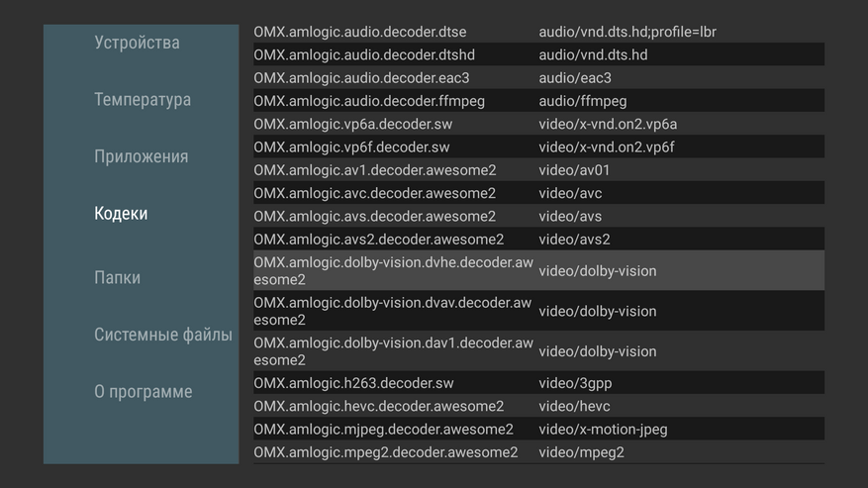Select Температура in the sidebar
Image resolution: width=868 pixels, height=488 pixels.
click(143, 100)
